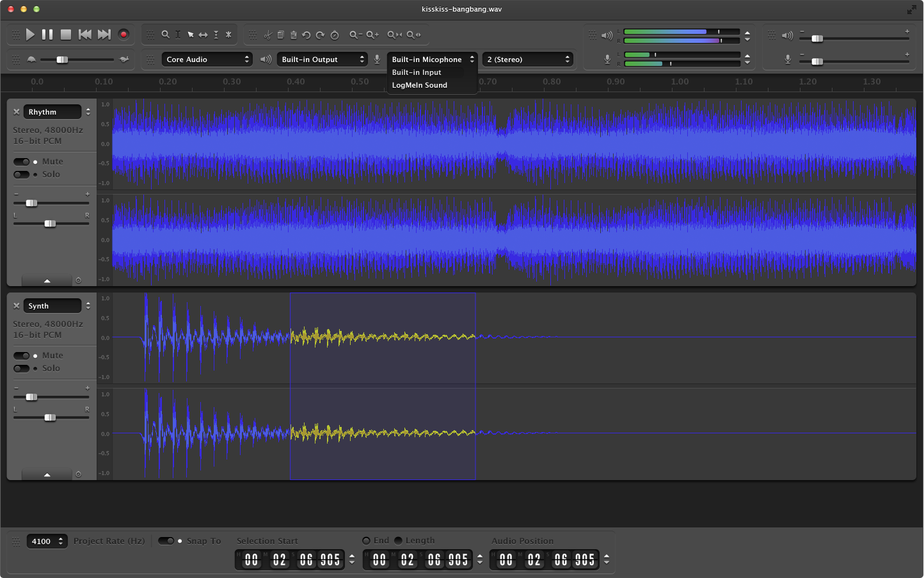Viewport: 924px width, 578px height.
Task: Open recording meter options arrows
Action: 747,60
